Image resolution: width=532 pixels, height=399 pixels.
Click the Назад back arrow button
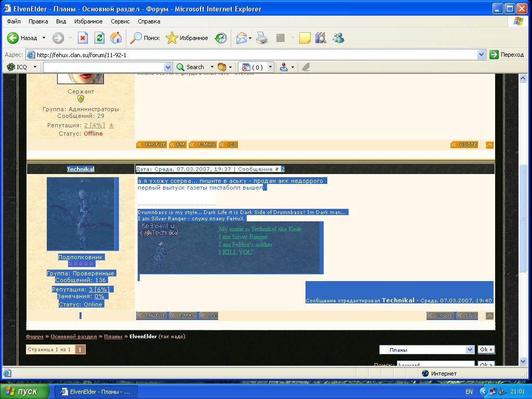click(x=22, y=38)
